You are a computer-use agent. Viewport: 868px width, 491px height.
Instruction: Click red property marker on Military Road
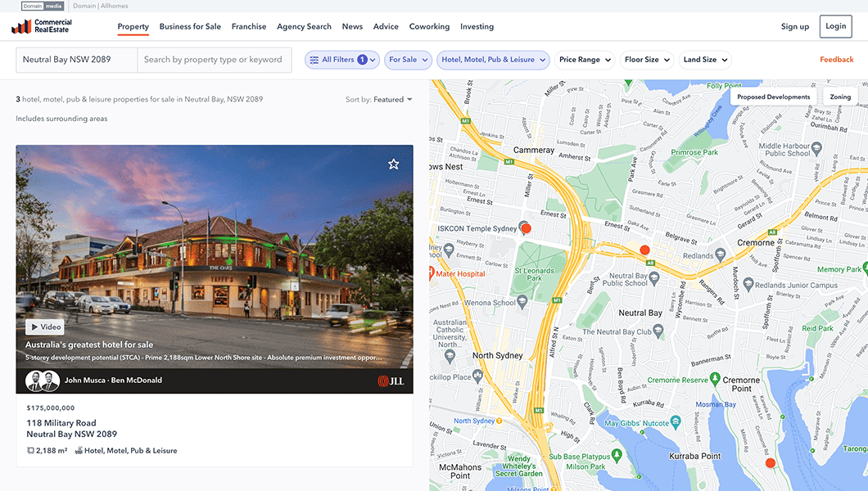pyautogui.click(x=644, y=250)
